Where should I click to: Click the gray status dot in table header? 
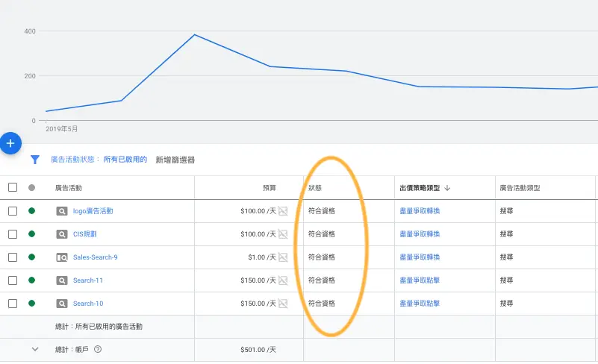click(31, 187)
